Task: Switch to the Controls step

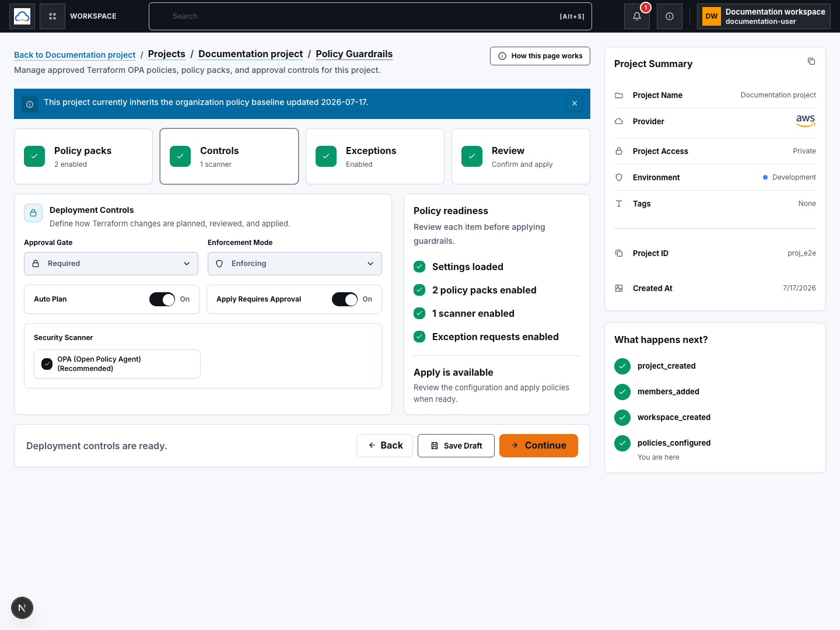Action: [229, 156]
